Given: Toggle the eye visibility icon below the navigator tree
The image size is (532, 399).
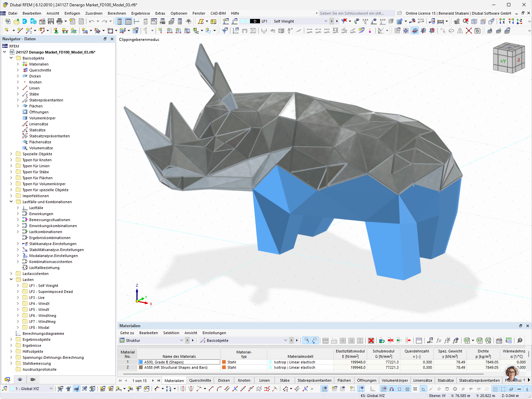Looking at the screenshot, I should tap(20, 379).
